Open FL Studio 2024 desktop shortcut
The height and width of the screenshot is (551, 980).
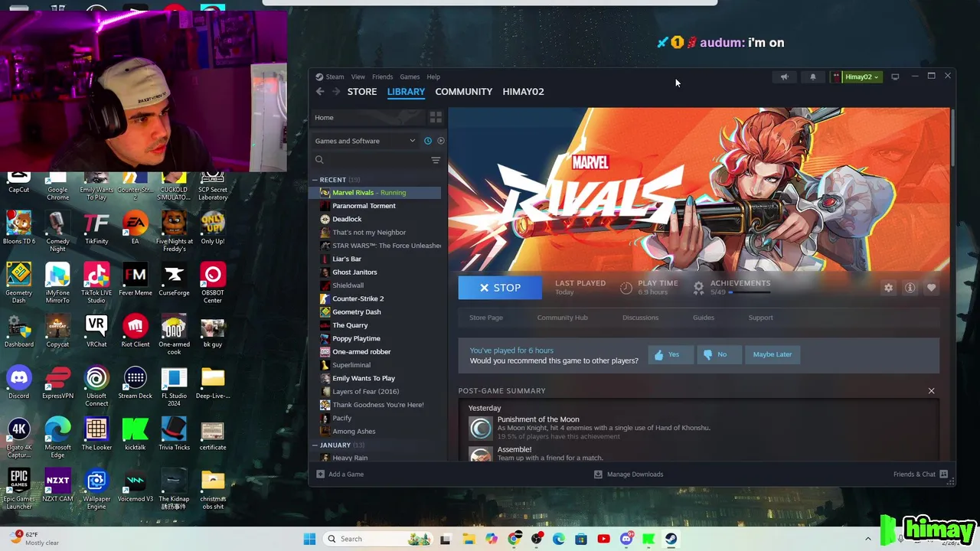click(174, 387)
